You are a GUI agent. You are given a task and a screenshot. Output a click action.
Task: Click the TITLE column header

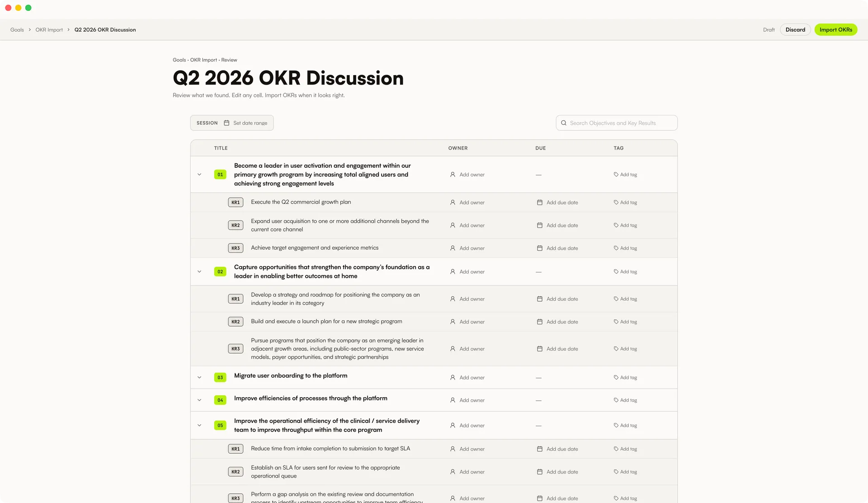click(x=221, y=148)
